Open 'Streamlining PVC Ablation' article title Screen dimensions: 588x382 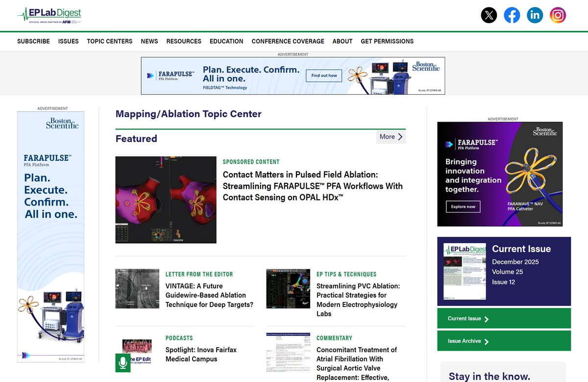pos(358,300)
